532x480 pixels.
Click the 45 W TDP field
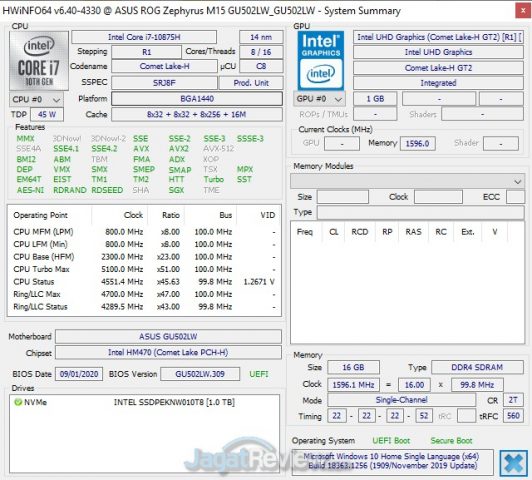click(47, 114)
